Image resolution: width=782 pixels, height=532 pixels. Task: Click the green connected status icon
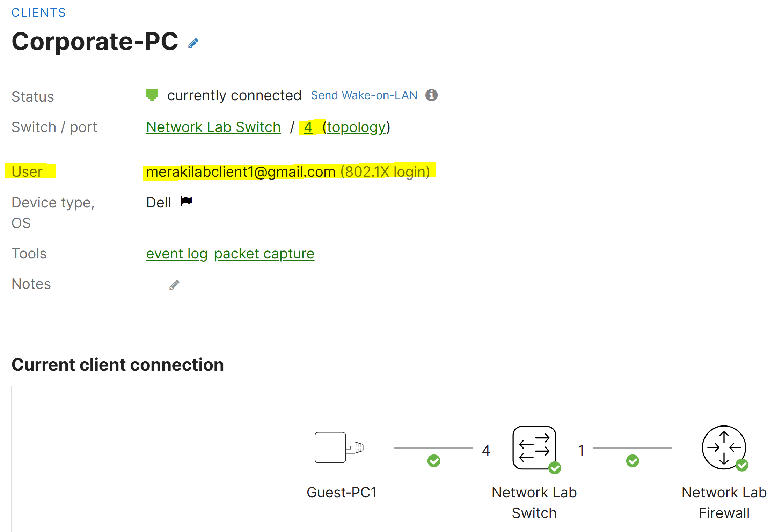(x=152, y=95)
